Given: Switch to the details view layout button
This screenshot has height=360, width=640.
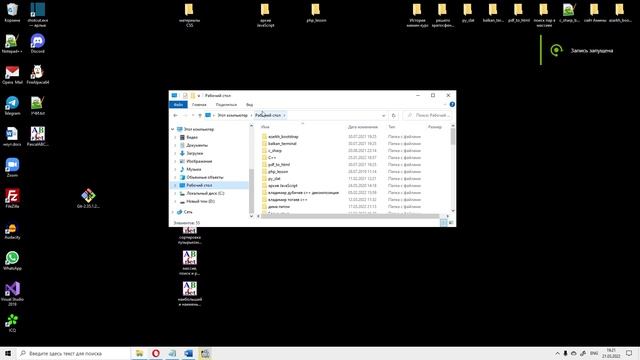Looking at the screenshot, I should [444, 222].
